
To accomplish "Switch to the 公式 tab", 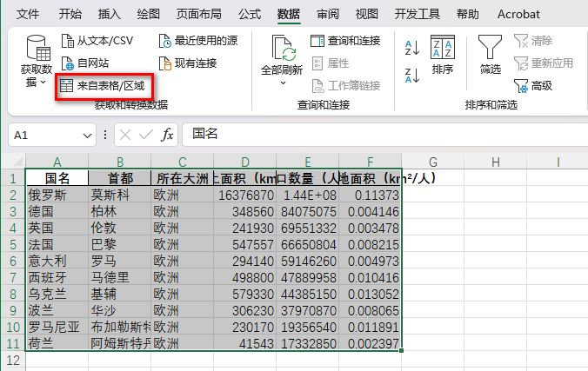I will (250, 14).
